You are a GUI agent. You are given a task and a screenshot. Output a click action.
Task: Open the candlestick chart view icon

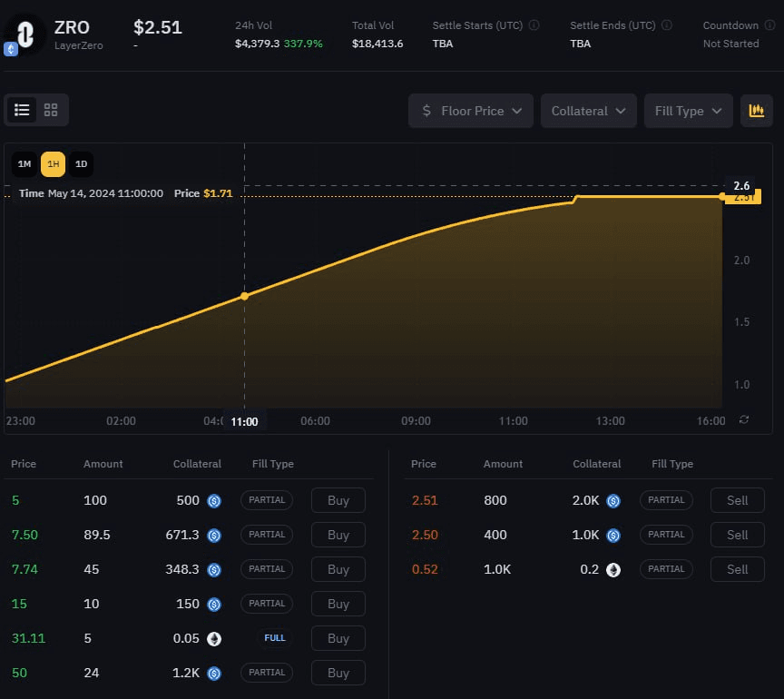pos(757,110)
